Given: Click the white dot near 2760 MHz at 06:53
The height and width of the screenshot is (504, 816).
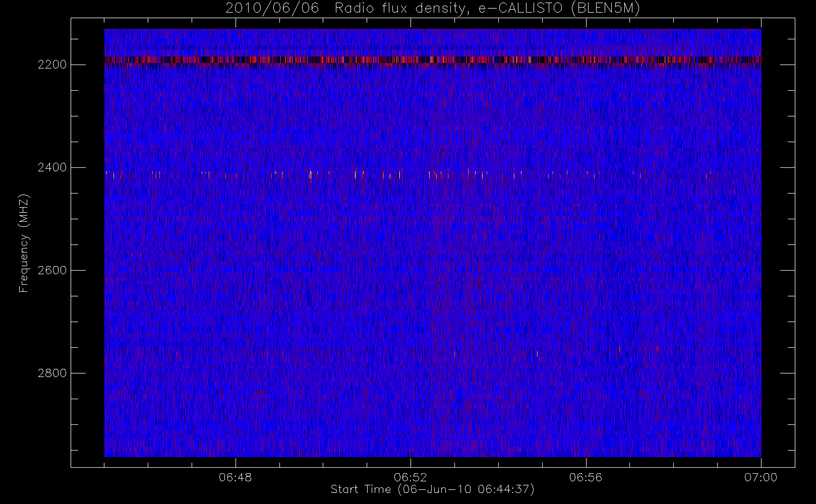Looking at the screenshot, I should tap(454, 354).
